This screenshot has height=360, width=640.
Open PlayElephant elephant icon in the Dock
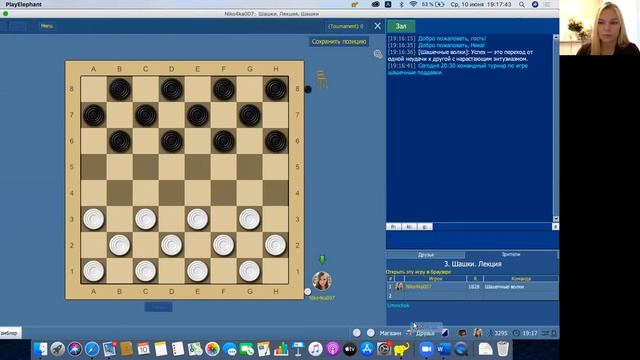[401, 349]
